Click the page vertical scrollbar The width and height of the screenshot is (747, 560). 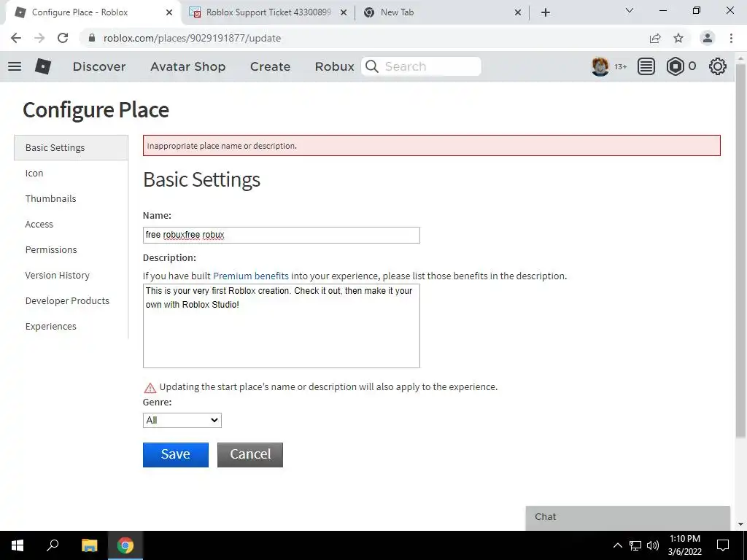[740, 250]
